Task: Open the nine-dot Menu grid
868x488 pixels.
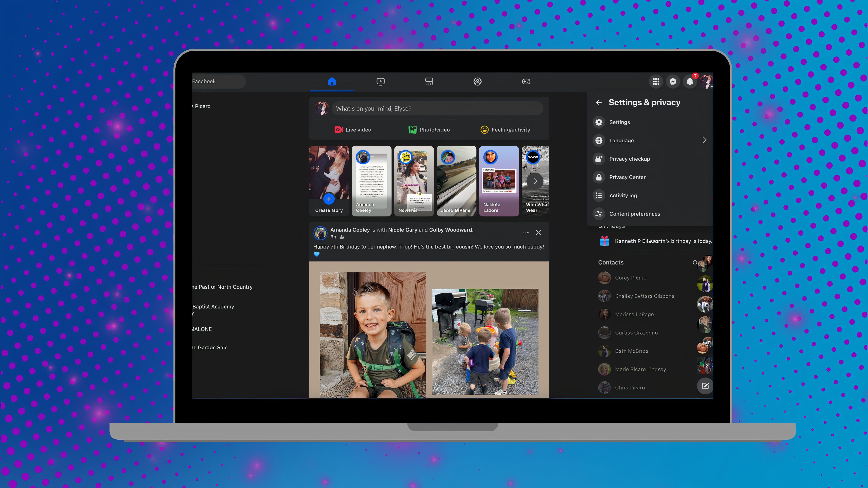Action: tap(656, 82)
